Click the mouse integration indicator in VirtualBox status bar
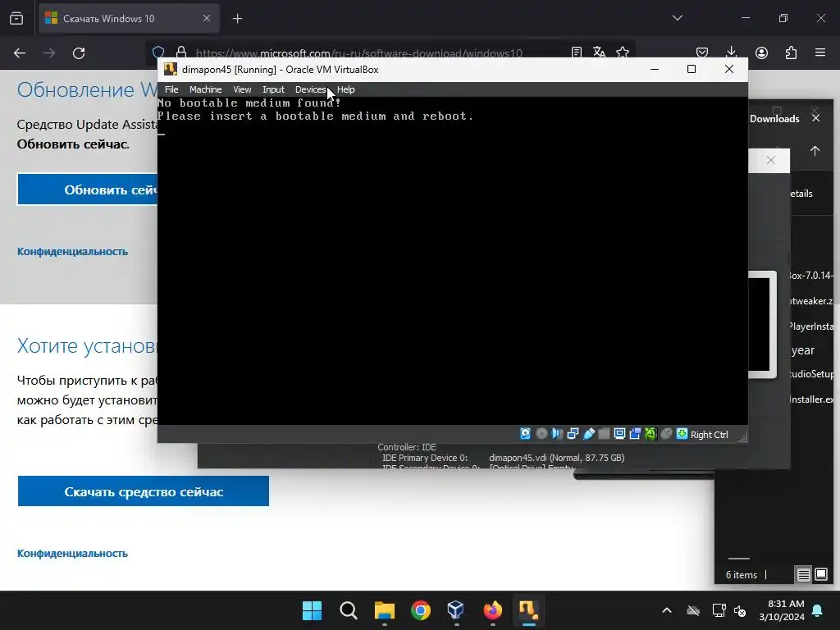 [666, 434]
